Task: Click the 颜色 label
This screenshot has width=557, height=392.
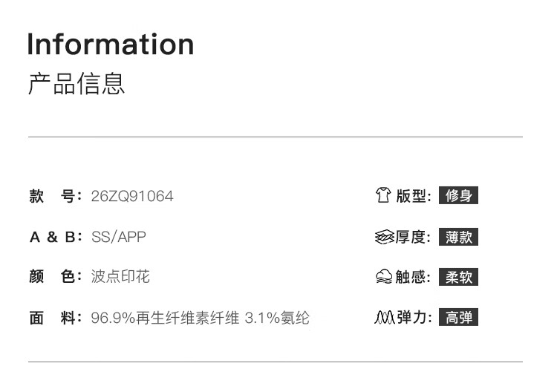Action: pos(55,277)
